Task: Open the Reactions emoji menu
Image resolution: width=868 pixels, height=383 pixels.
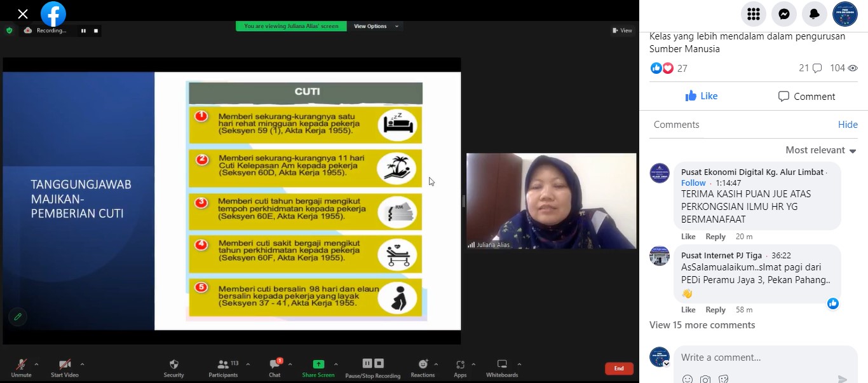Action: (x=423, y=368)
